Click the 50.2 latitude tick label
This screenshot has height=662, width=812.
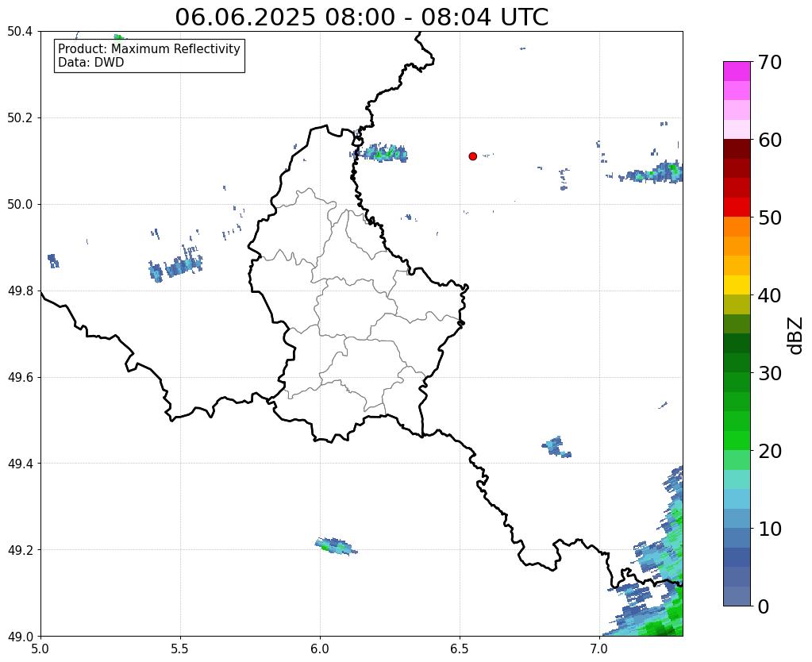(x=20, y=118)
